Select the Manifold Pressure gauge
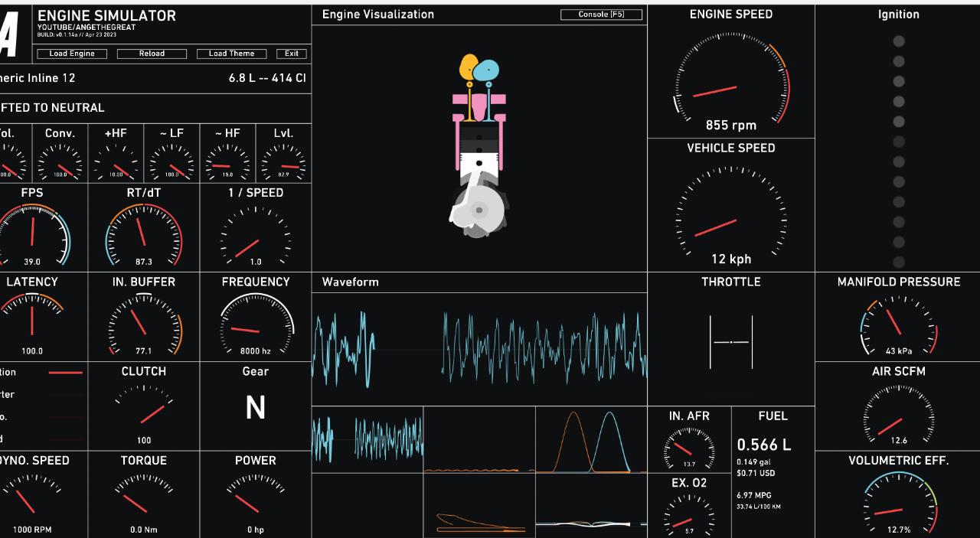This screenshot has height=538, width=980. [899, 325]
